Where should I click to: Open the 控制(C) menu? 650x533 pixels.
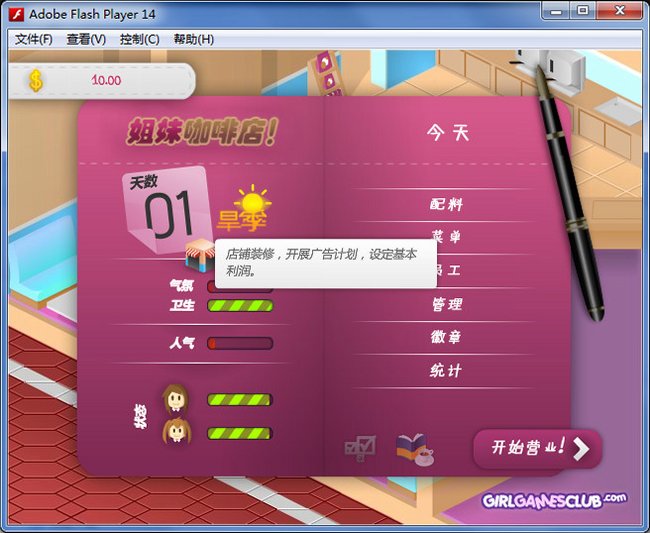[139, 39]
